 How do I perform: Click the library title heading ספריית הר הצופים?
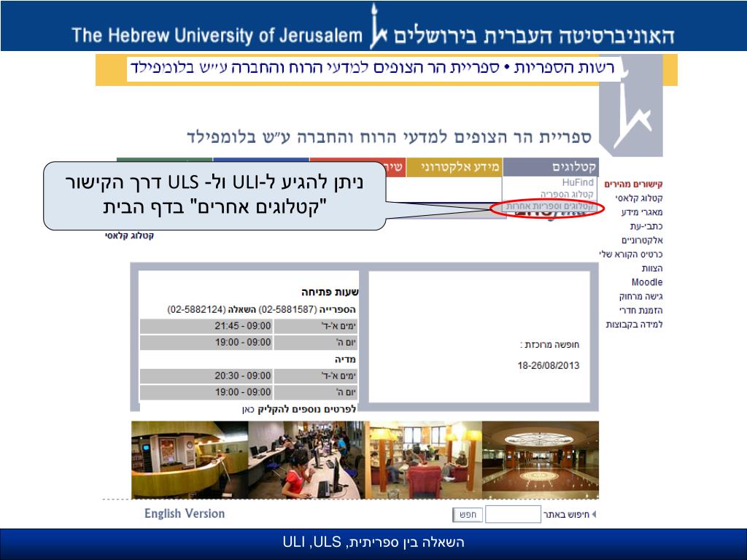point(389,137)
